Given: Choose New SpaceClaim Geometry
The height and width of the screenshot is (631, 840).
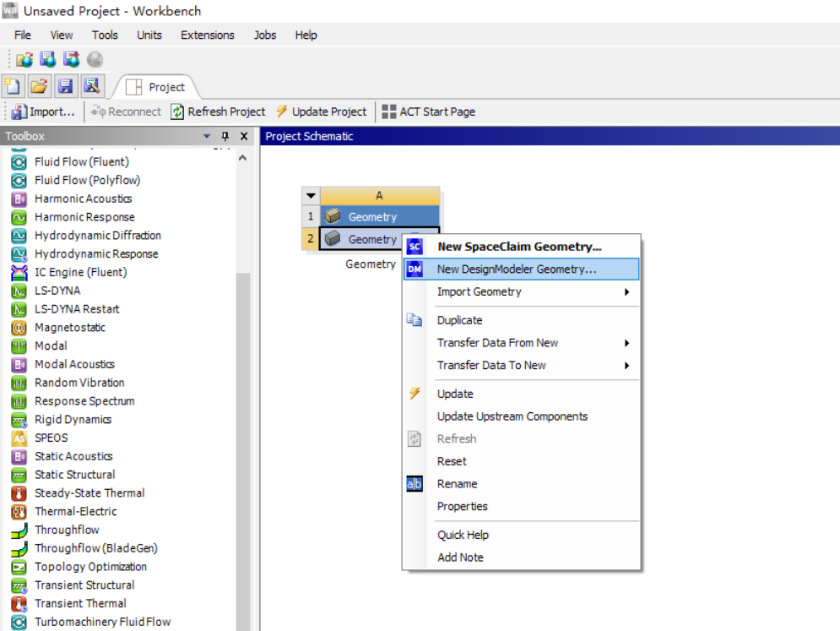Looking at the screenshot, I should pyautogui.click(x=521, y=247).
